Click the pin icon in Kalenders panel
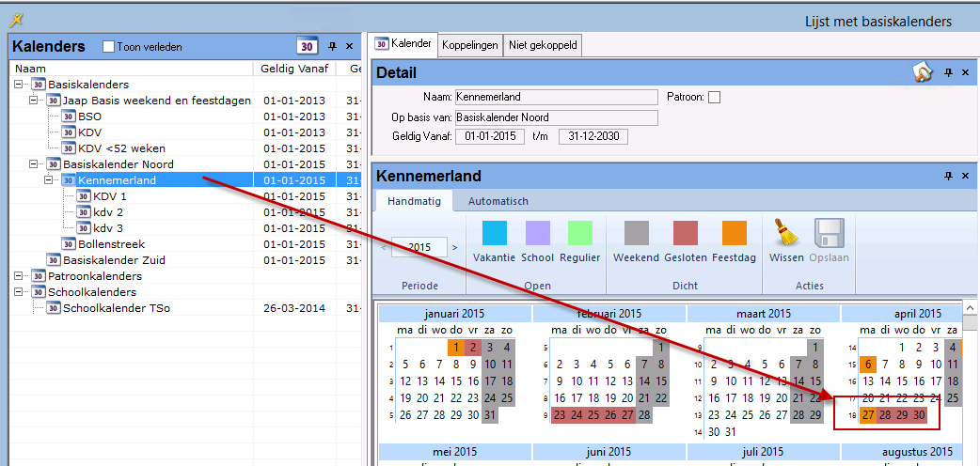The image size is (980, 466). pos(331,46)
